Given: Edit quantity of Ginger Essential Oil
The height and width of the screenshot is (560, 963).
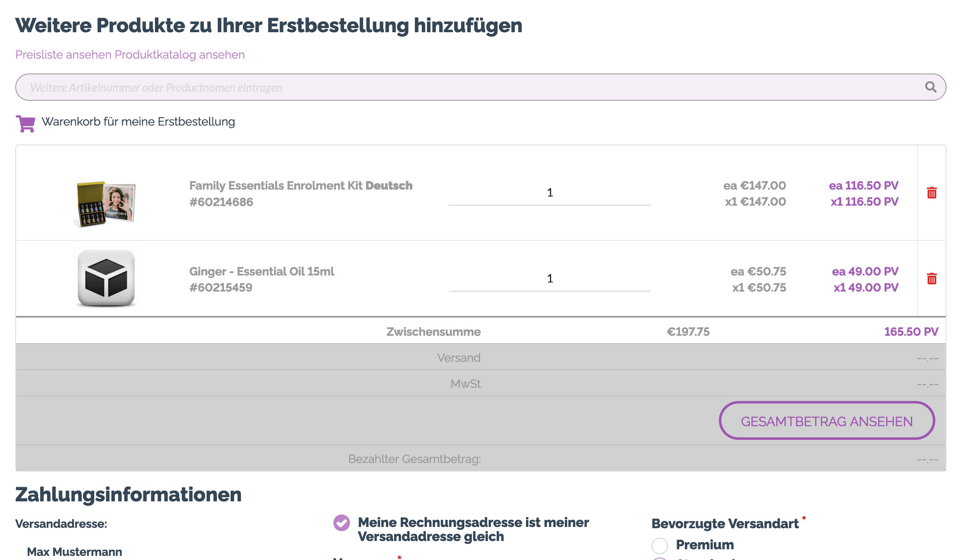Looking at the screenshot, I should 549,279.
